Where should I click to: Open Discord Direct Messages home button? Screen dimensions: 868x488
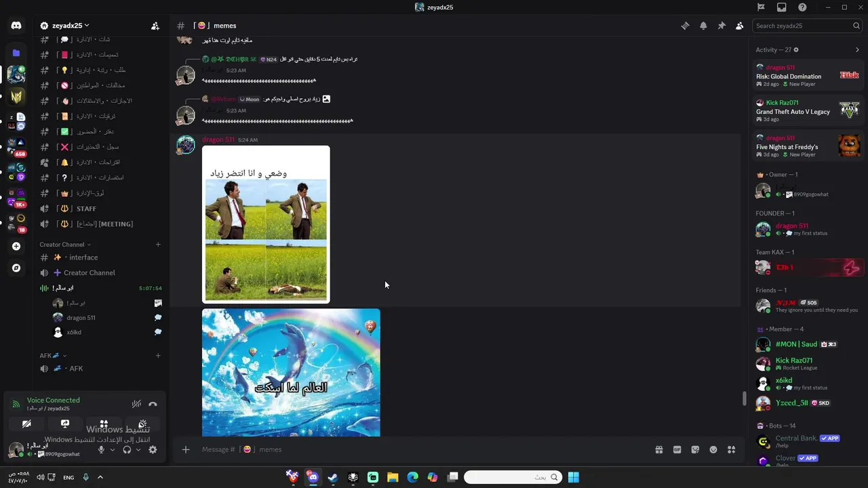coord(16,26)
